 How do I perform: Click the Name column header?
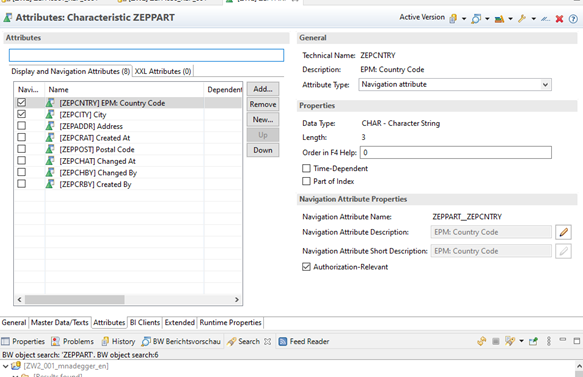124,90
